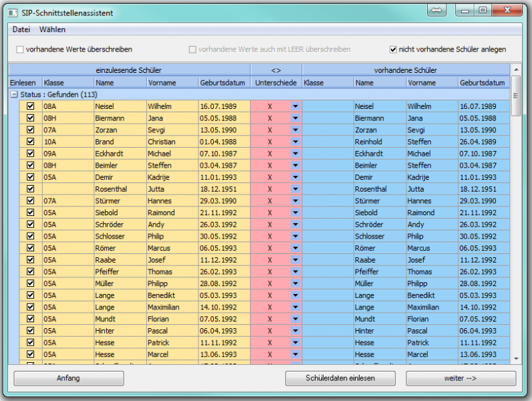Select left-side Vorname cell Pascal
Screen dimensions: 532x401
coord(172,331)
